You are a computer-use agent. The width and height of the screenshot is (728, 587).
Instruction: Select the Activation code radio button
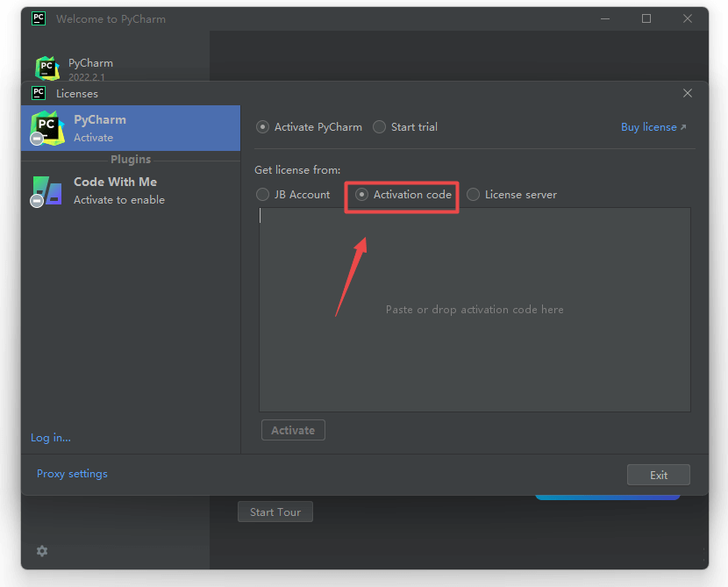[362, 195]
